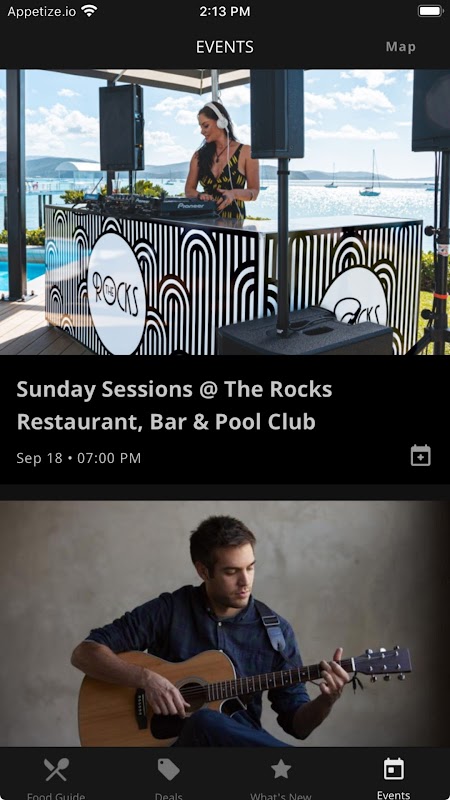Image resolution: width=450 pixels, height=800 pixels.
Task: Tap the Food Guide tab label
Action: coord(56,795)
